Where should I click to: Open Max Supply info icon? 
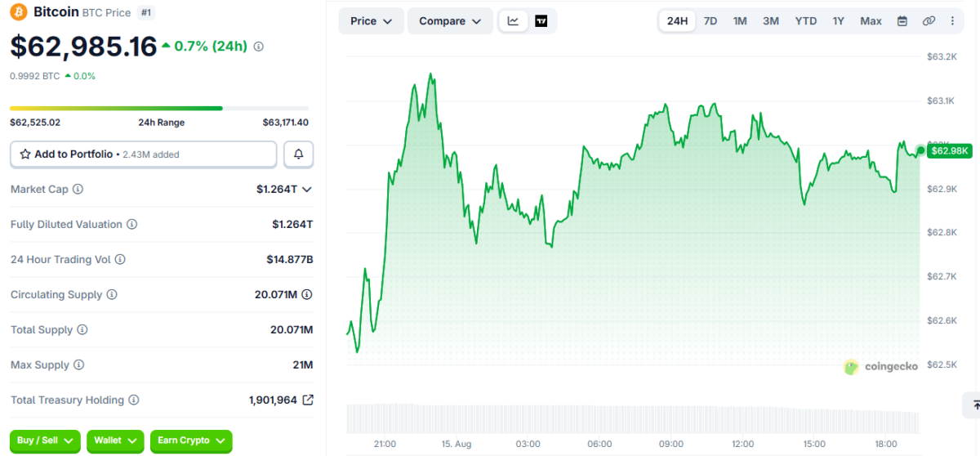coord(78,364)
